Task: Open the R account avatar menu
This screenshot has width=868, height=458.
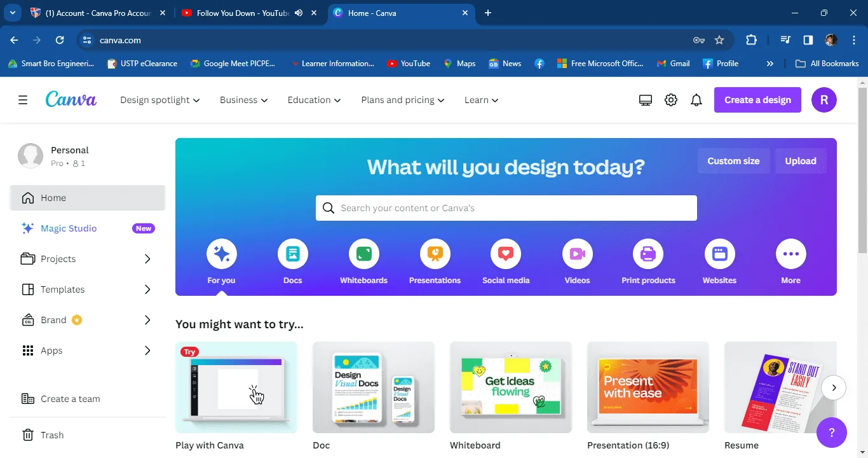Action: click(824, 100)
